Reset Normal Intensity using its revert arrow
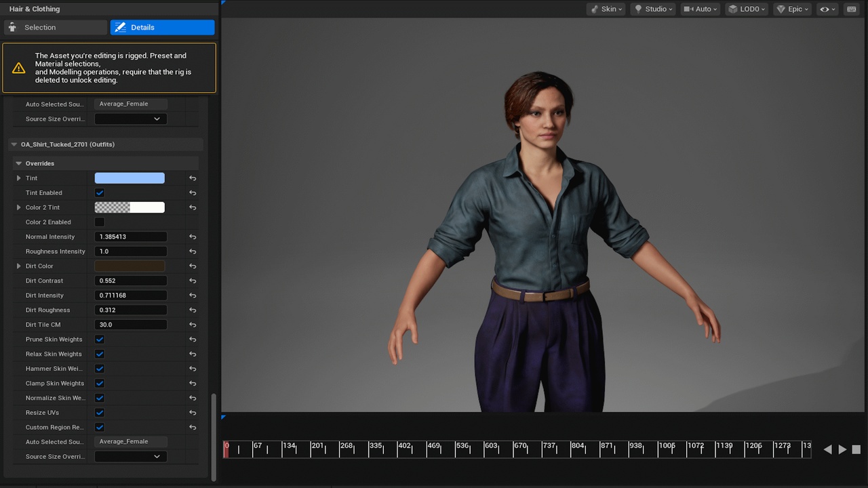The width and height of the screenshot is (868, 488). (193, 237)
